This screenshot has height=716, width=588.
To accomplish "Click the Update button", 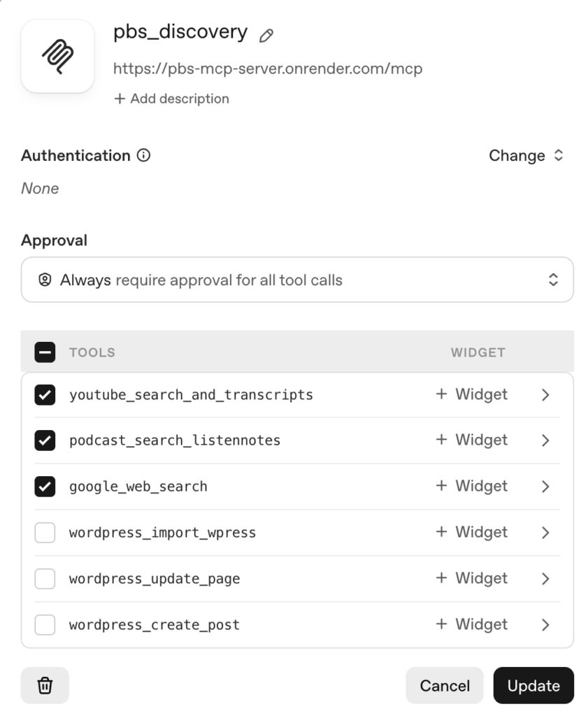I will pos(533,686).
